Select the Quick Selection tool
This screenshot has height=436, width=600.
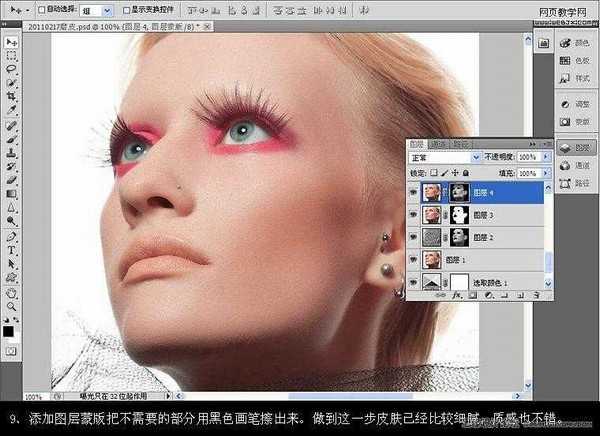click(x=11, y=83)
